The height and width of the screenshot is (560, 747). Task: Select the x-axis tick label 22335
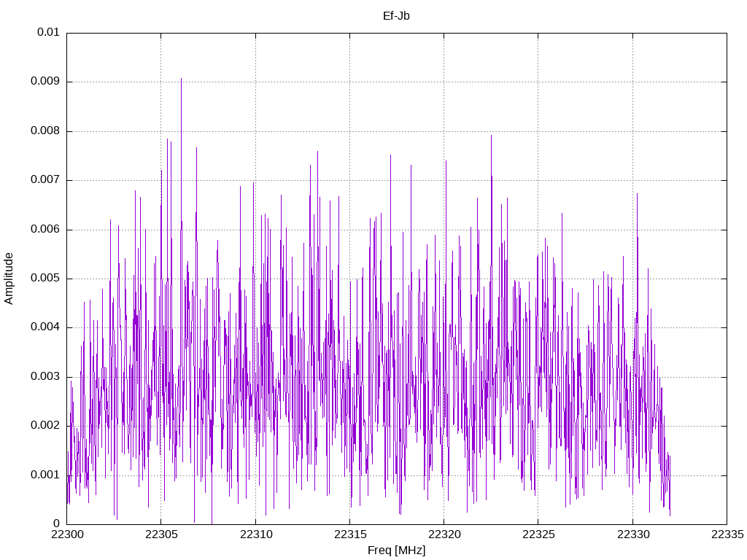tap(727, 534)
